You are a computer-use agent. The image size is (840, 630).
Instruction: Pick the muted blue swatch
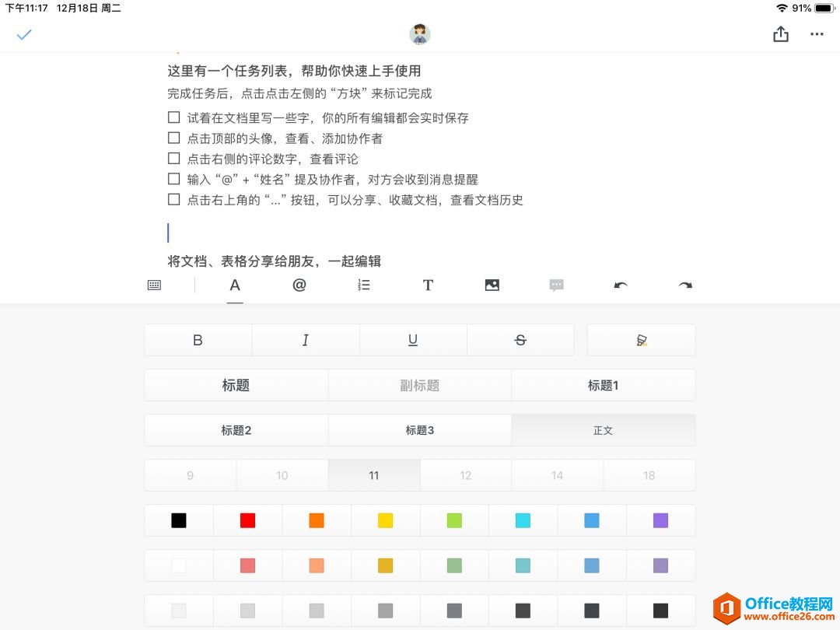click(x=592, y=565)
